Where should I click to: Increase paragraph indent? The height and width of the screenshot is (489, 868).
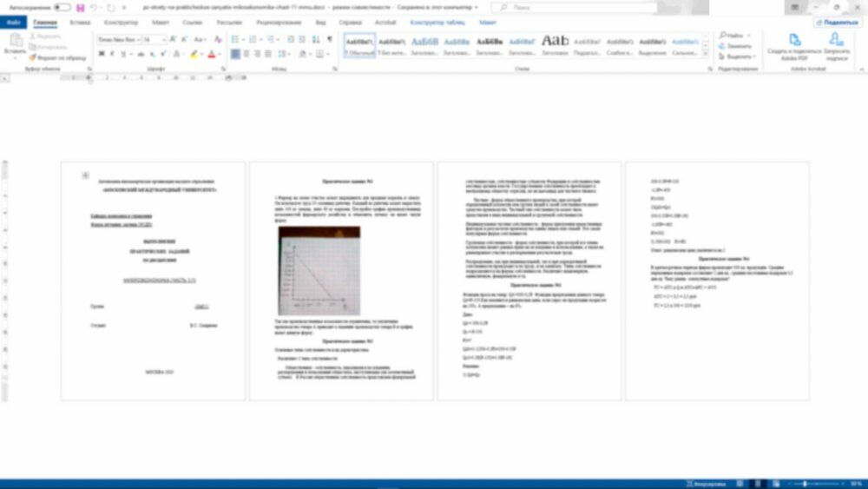tap(302, 39)
